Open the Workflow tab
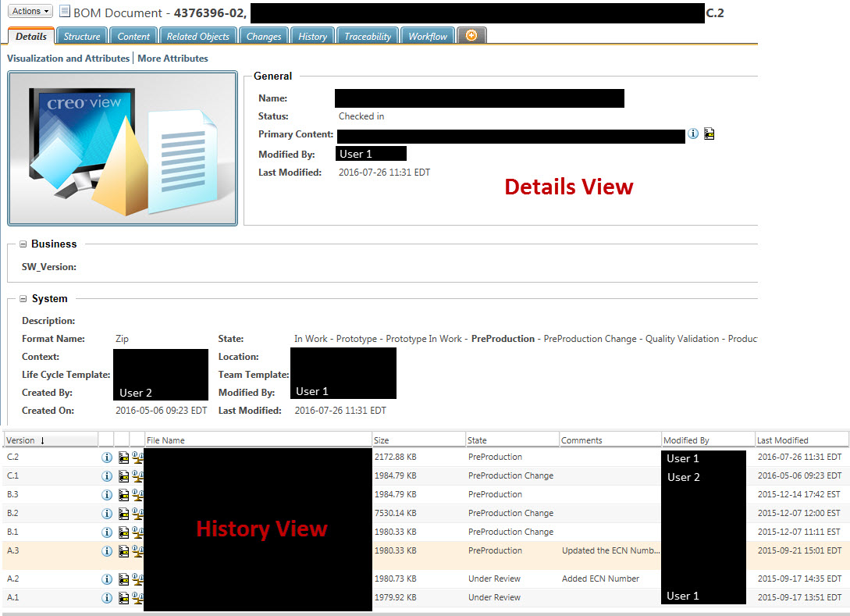850x616 pixels. tap(427, 35)
